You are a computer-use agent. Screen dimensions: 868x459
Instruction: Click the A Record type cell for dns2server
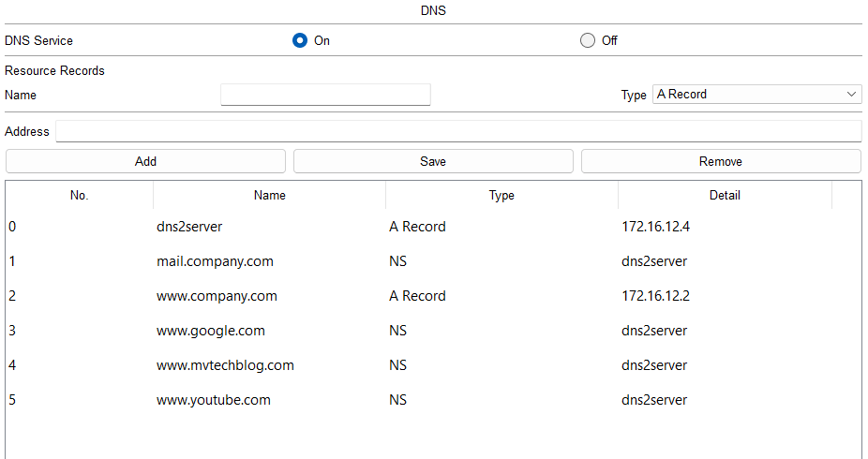point(417,227)
